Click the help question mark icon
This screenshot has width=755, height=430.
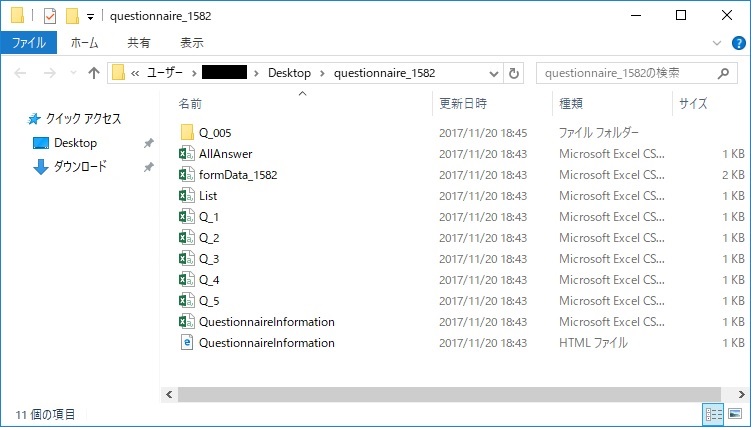pyautogui.click(x=738, y=43)
